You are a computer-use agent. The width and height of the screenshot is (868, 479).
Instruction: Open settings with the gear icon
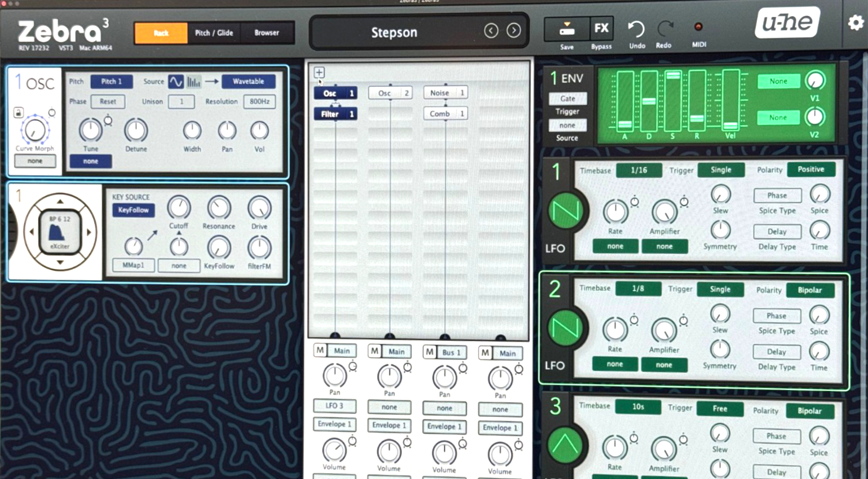pyautogui.click(x=856, y=23)
